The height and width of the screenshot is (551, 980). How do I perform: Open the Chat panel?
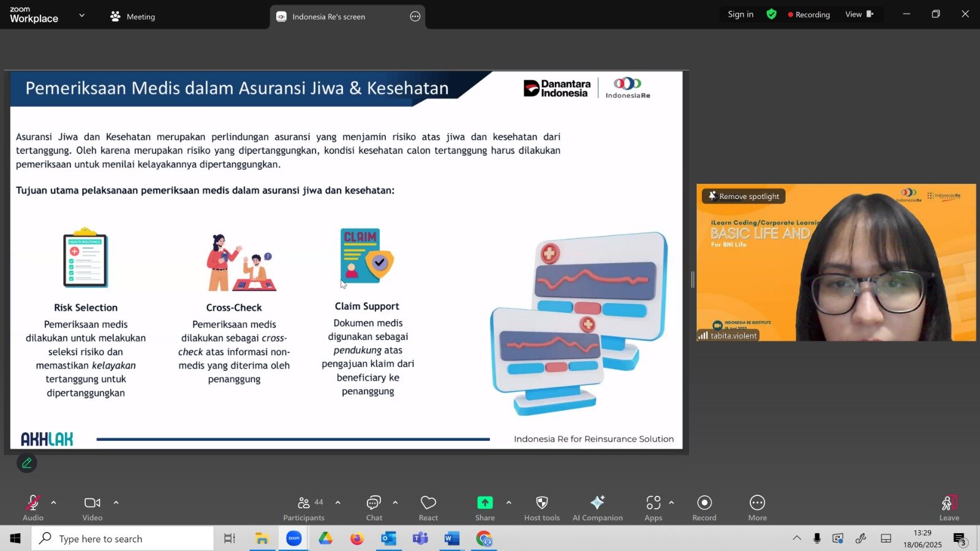374,508
